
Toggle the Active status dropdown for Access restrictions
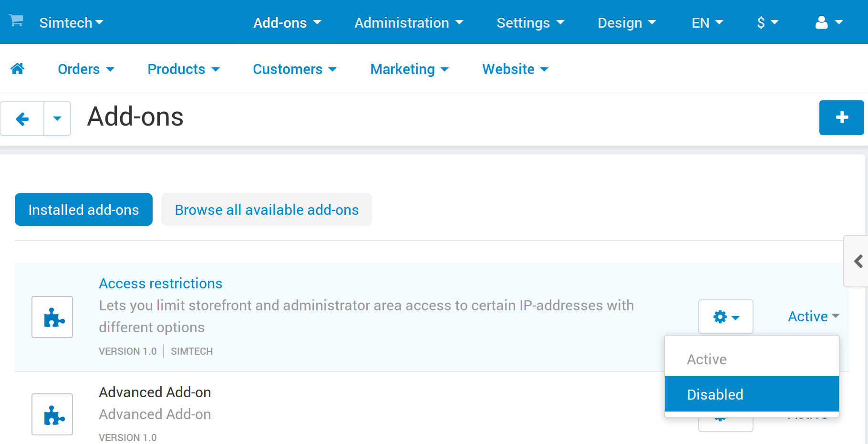coord(814,316)
